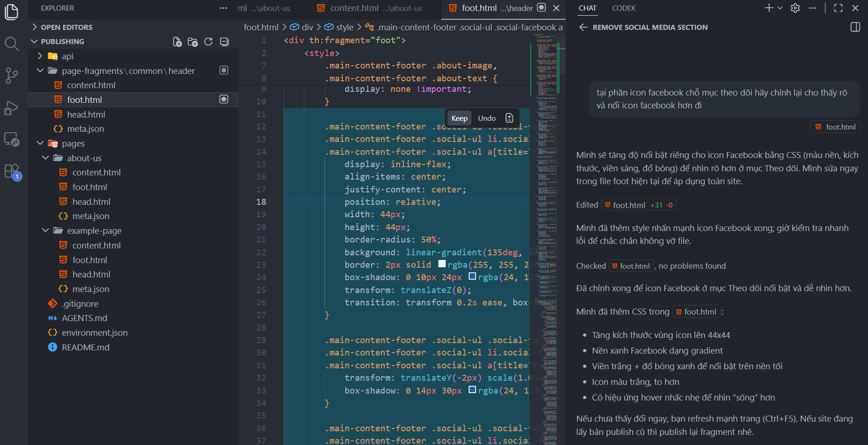Screen dimensions: 868x445
Task: Undo the suggested code changes
Action: (487, 118)
